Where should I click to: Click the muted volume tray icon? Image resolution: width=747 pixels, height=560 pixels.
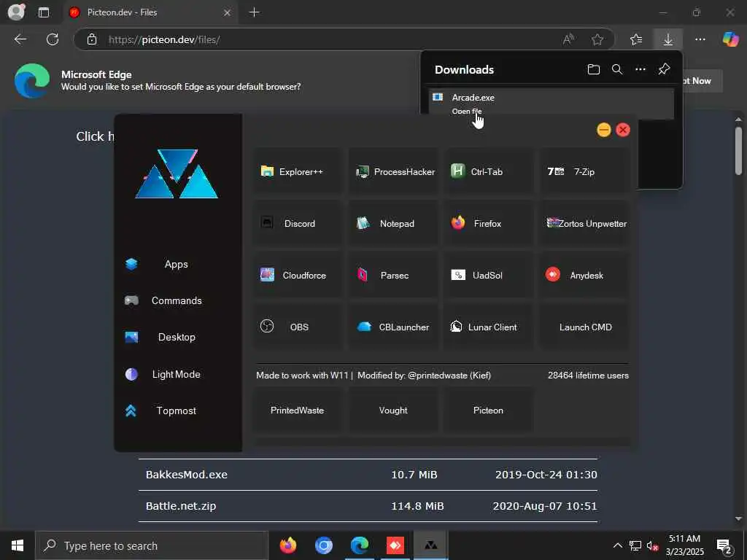pos(653,545)
